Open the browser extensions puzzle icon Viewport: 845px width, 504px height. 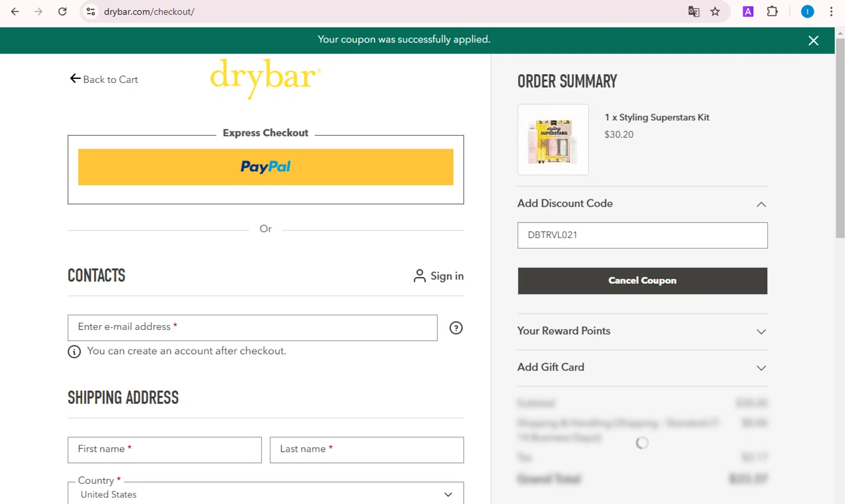(x=772, y=11)
